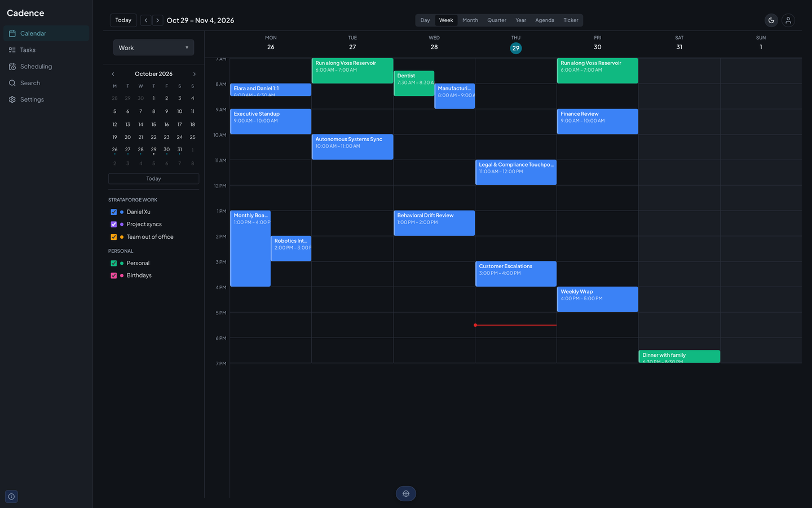Open the Executive Standup event
Image resolution: width=812 pixels, height=508 pixels.
(271, 121)
